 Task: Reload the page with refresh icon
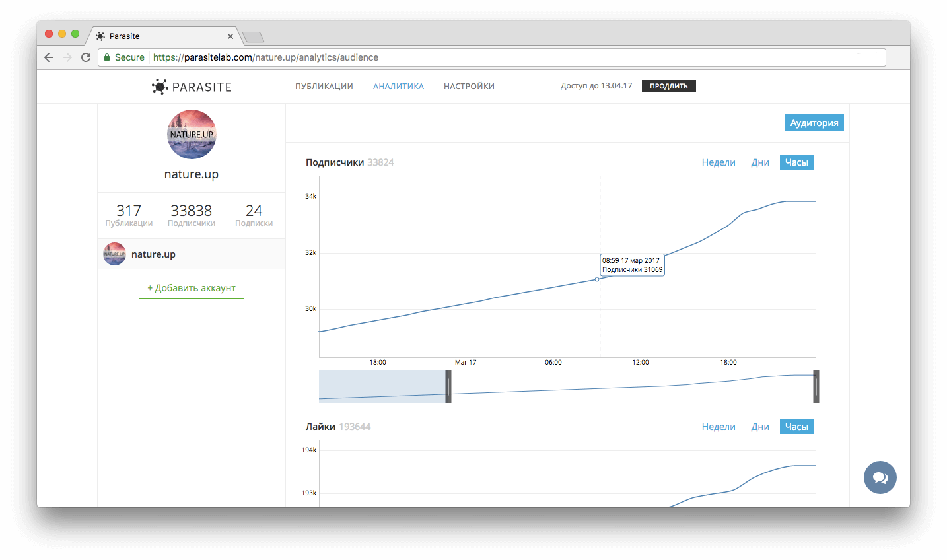click(x=86, y=57)
